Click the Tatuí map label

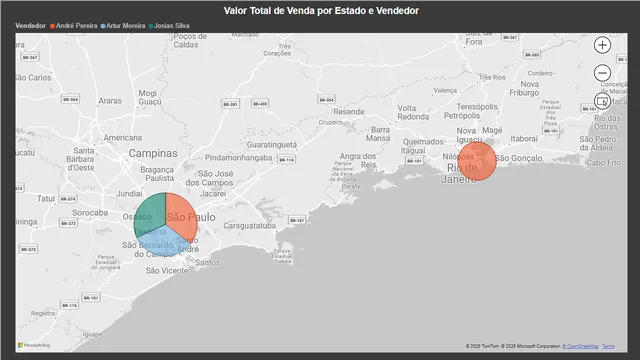46,198
